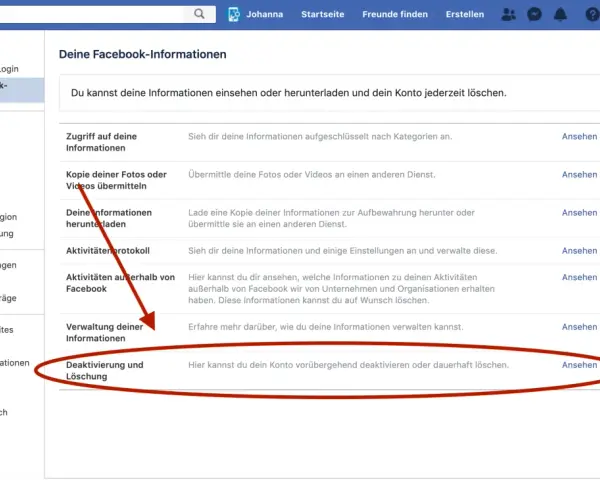Open the Messenger icon

tap(534, 15)
